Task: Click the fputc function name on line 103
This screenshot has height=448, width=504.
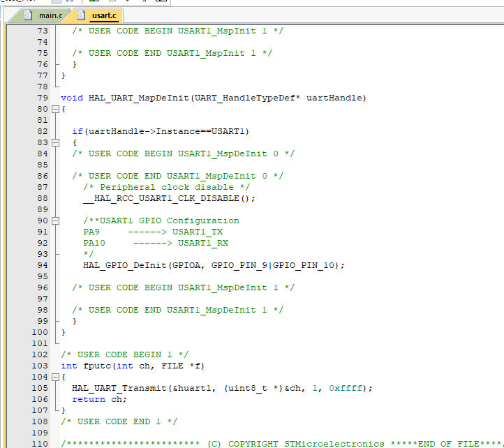Action: pos(97,366)
